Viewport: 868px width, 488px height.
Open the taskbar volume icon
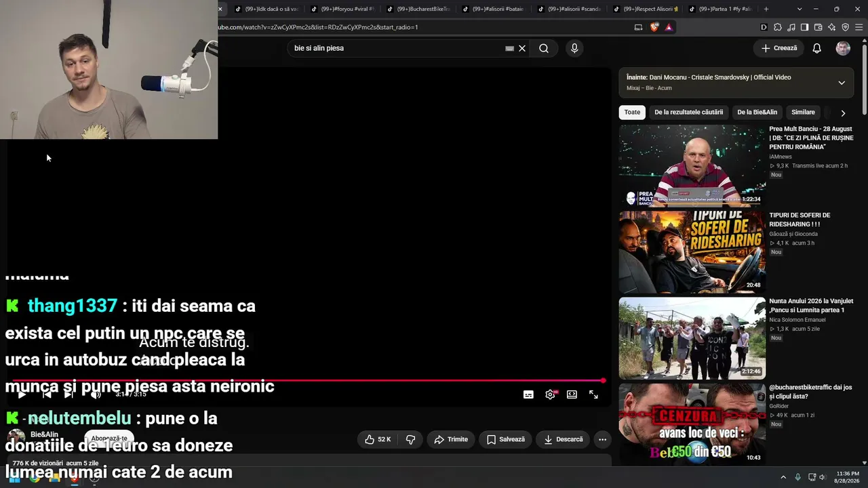click(x=822, y=477)
